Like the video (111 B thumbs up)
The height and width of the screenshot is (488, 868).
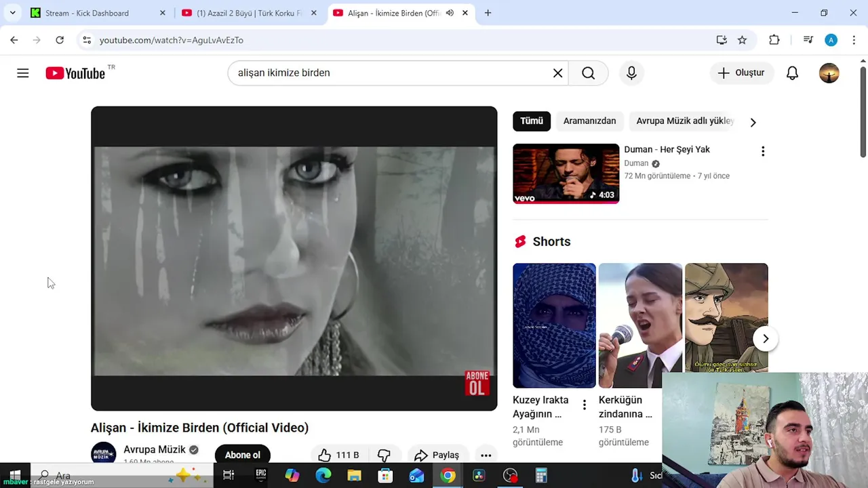coord(338,455)
